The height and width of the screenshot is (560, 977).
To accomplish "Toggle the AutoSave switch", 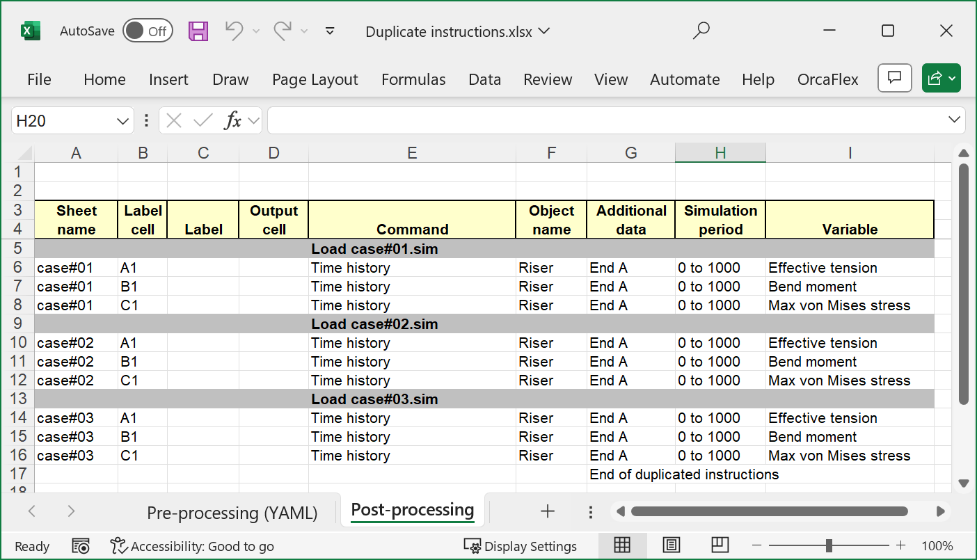I will 148,31.
